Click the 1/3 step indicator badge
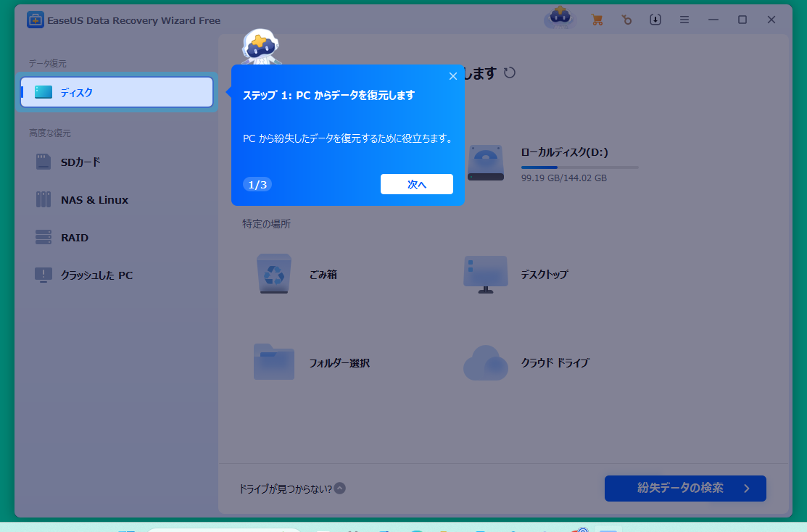This screenshot has width=807, height=532. pos(257,184)
